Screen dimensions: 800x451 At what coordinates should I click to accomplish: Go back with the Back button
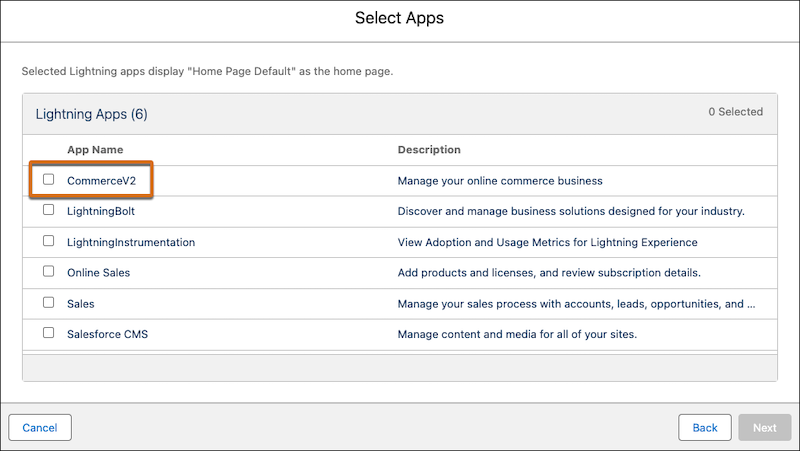coord(705,428)
